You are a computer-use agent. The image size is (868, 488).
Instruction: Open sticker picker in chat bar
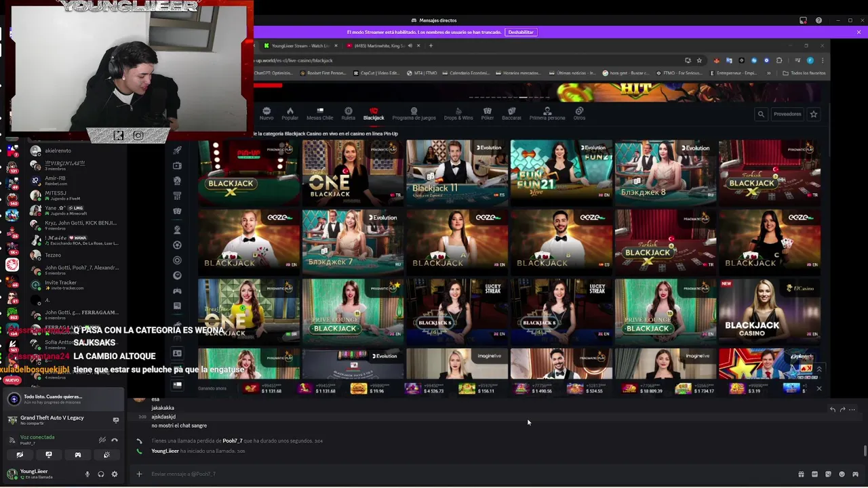828,474
